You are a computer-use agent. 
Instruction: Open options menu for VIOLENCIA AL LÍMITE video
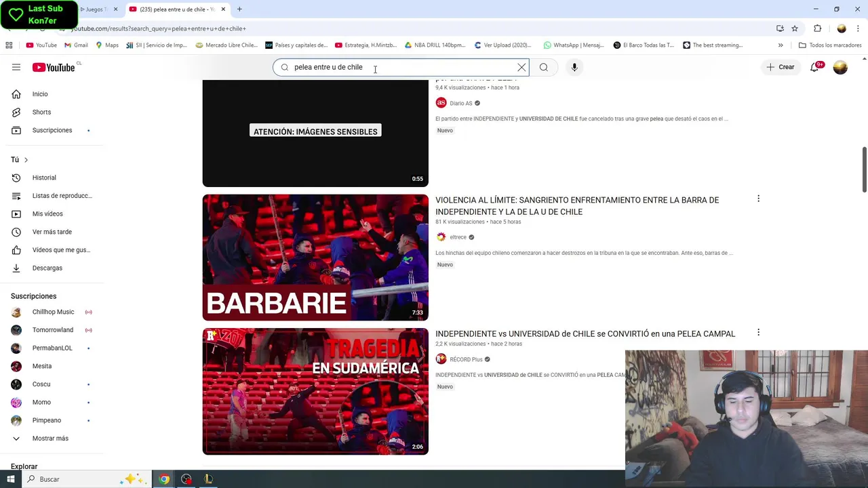pyautogui.click(x=758, y=199)
